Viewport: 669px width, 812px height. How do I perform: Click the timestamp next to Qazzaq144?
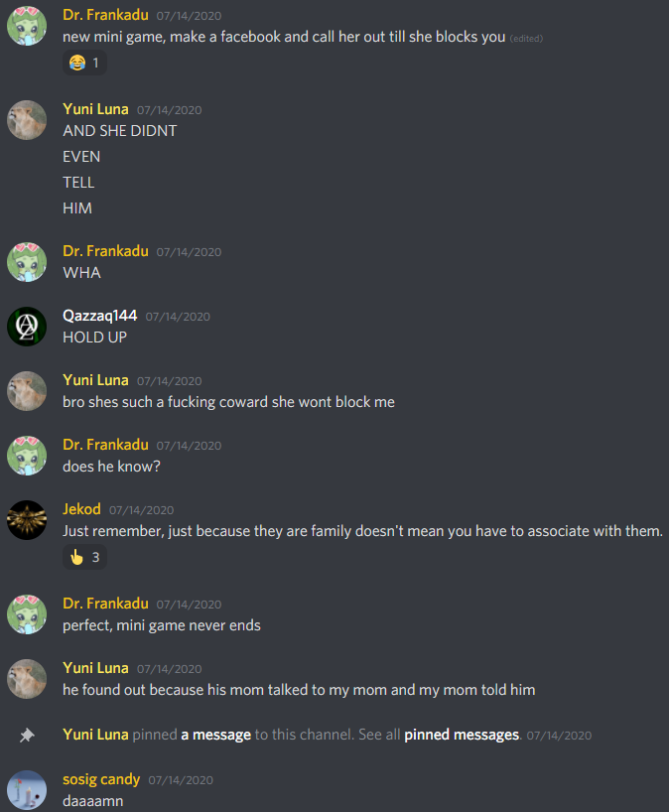(178, 317)
